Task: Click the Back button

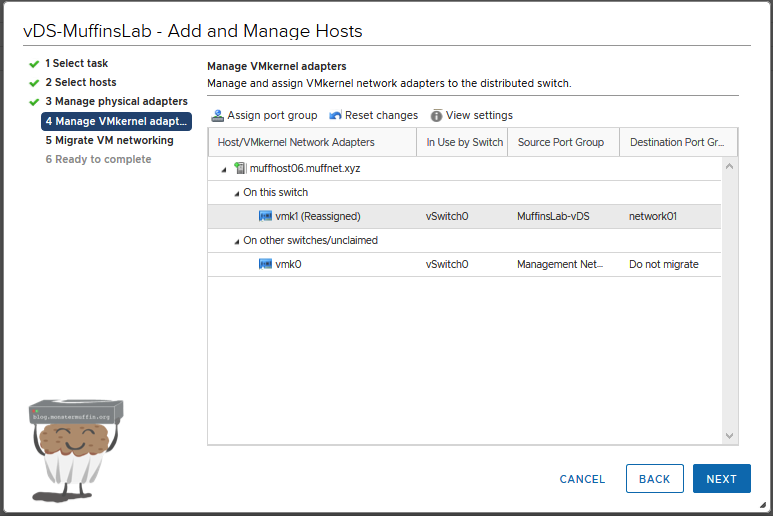Action: point(654,479)
